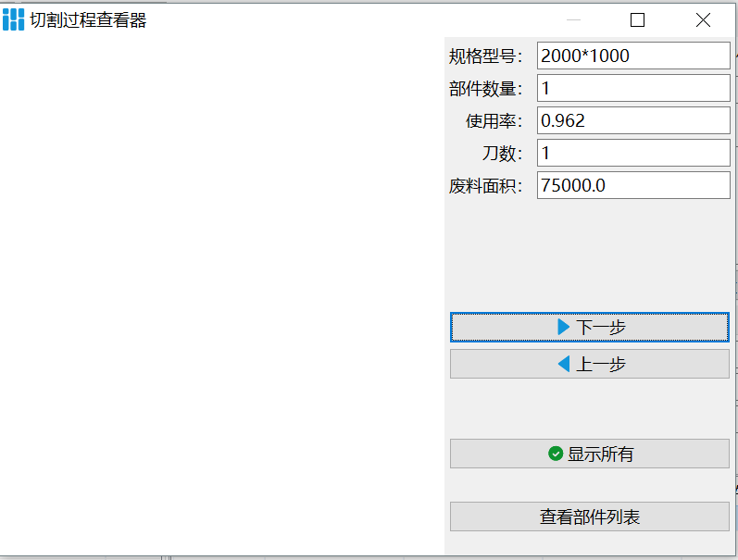Close the 切割过程查看器 window
This screenshot has height=560, width=738.
point(703,20)
